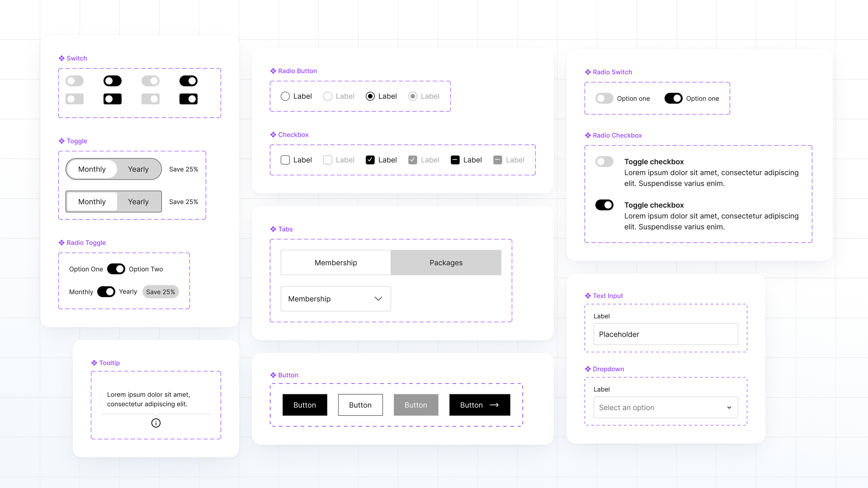Click the black indeterminate Label checkbox
The width and height of the screenshot is (868, 488).
coord(455,160)
